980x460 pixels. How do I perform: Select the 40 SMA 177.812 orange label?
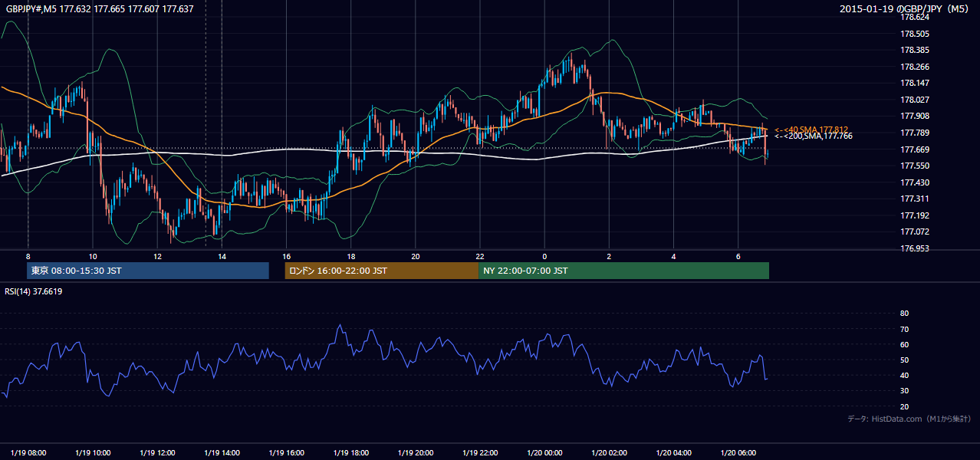[x=812, y=130]
